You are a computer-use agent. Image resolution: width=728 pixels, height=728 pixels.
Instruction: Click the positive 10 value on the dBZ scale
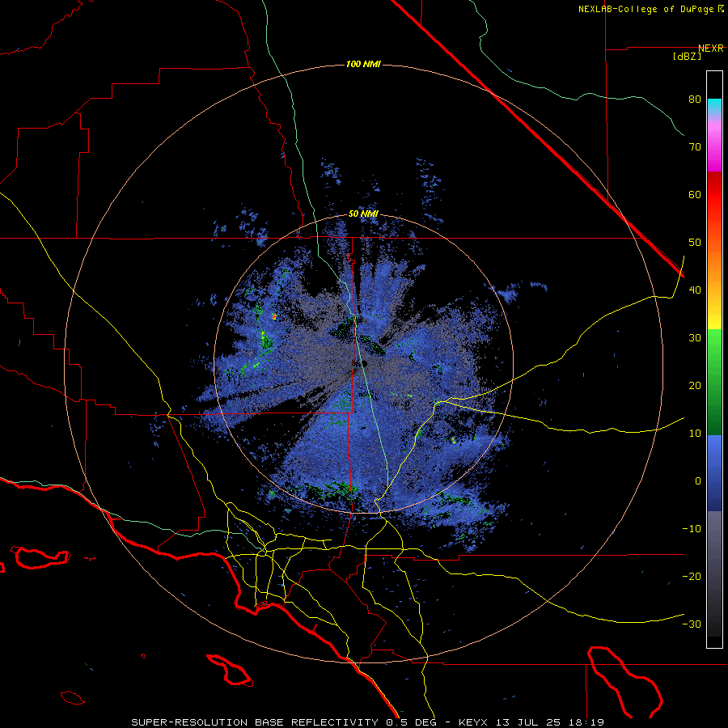pyautogui.click(x=695, y=434)
